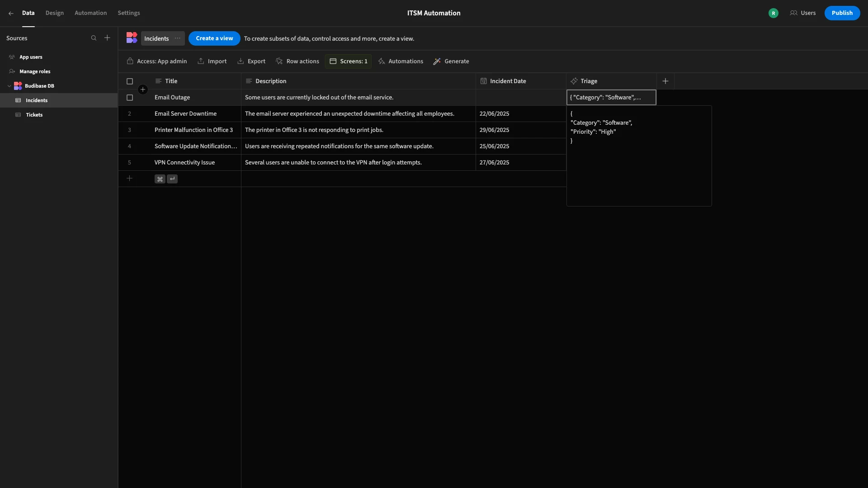Click the Export button

[x=251, y=61]
